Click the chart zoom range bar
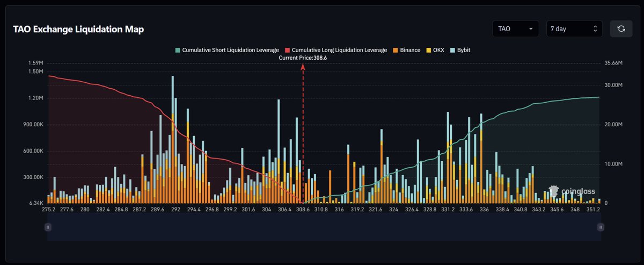 322,227
